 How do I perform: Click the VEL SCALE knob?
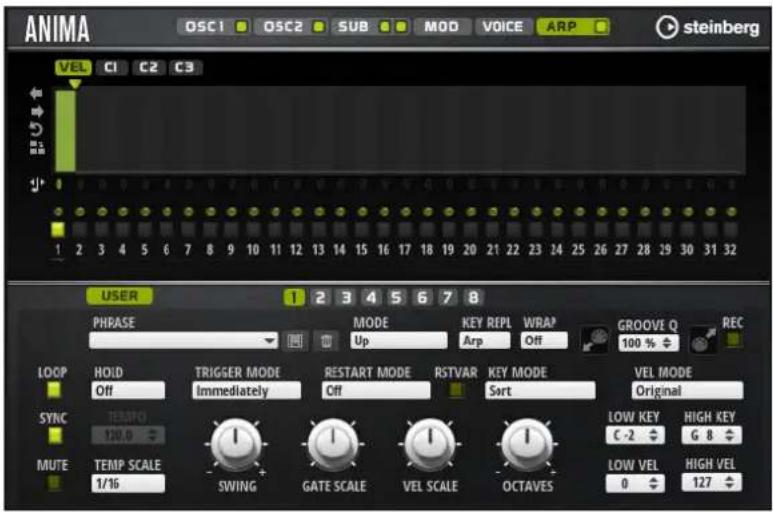click(x=430, y=444)
